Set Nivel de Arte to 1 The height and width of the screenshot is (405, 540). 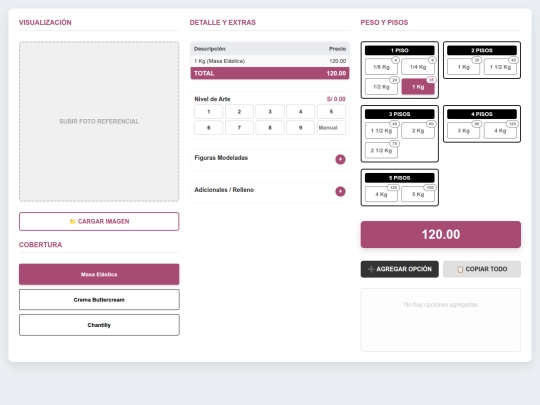click(209, 112)
